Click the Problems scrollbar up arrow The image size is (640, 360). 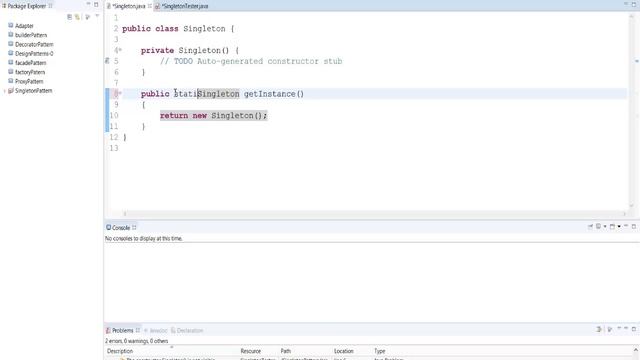tap(636, 351)
